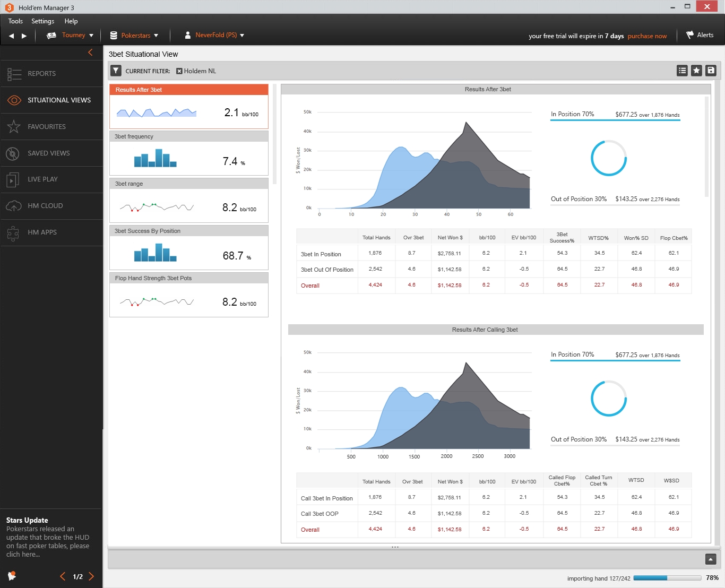Click the CURRENT FILTER label
The height and width of the screenshot is (588, 725).
[148, 71]
